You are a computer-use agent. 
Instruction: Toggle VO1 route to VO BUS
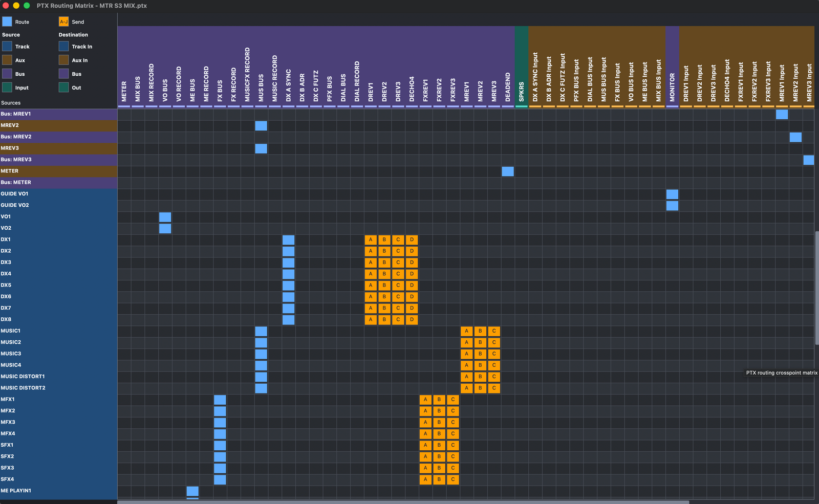[165, 217]
